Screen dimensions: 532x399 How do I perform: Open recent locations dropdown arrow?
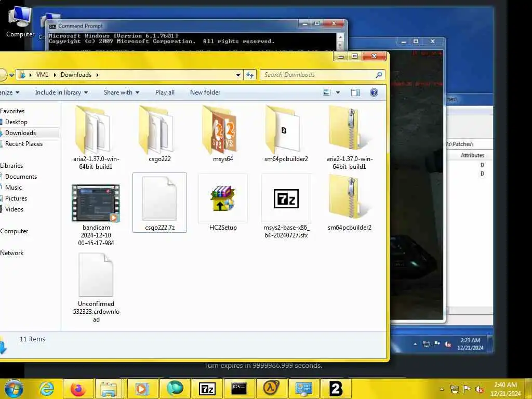11,75
